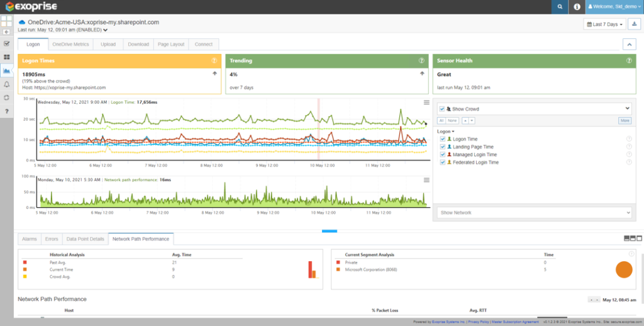Click the orange segment pie chart
The image size is (644, 326).
point(624,270)
